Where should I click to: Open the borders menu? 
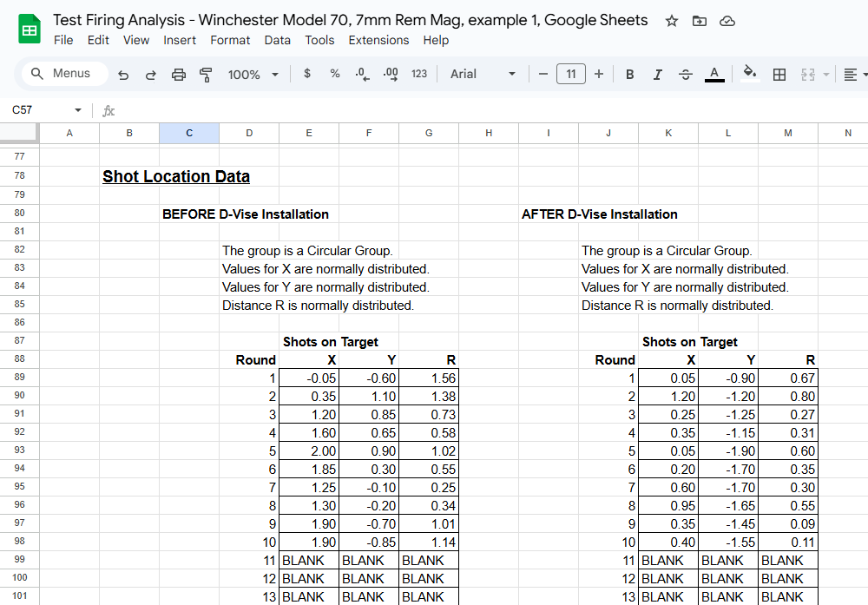pos(779,74)
